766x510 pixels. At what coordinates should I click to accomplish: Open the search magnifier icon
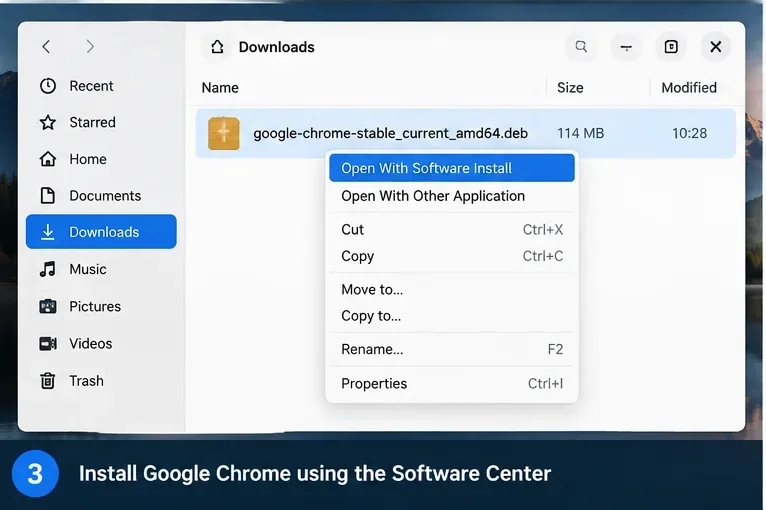(x=581, y=47)
